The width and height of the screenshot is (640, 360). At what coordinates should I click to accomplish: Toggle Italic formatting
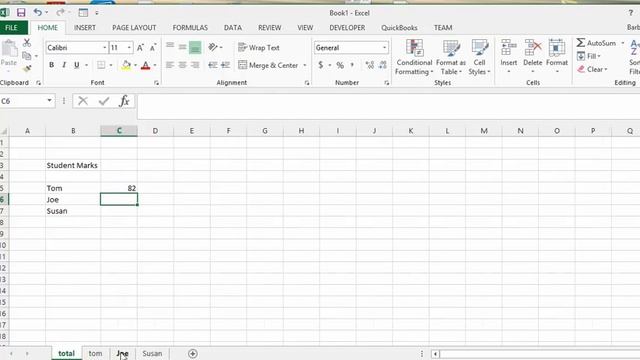64,65
